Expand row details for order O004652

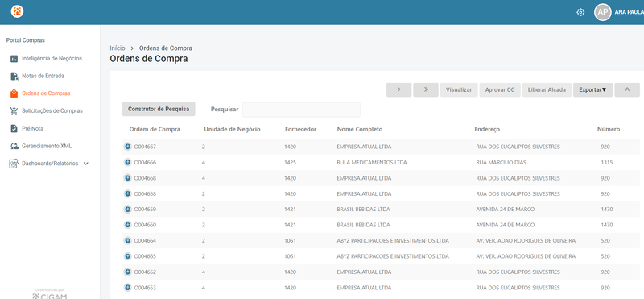click(128, 272)
